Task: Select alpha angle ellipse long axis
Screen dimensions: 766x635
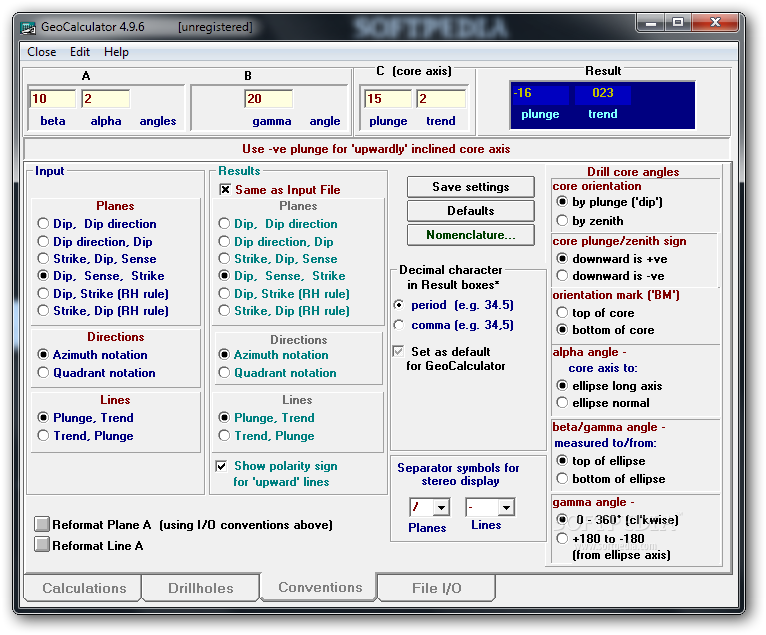Action: (x=562, y=386)
